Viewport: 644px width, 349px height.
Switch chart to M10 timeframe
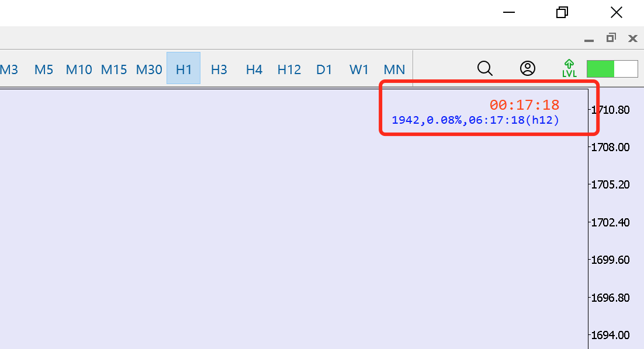tap(79, 69)
